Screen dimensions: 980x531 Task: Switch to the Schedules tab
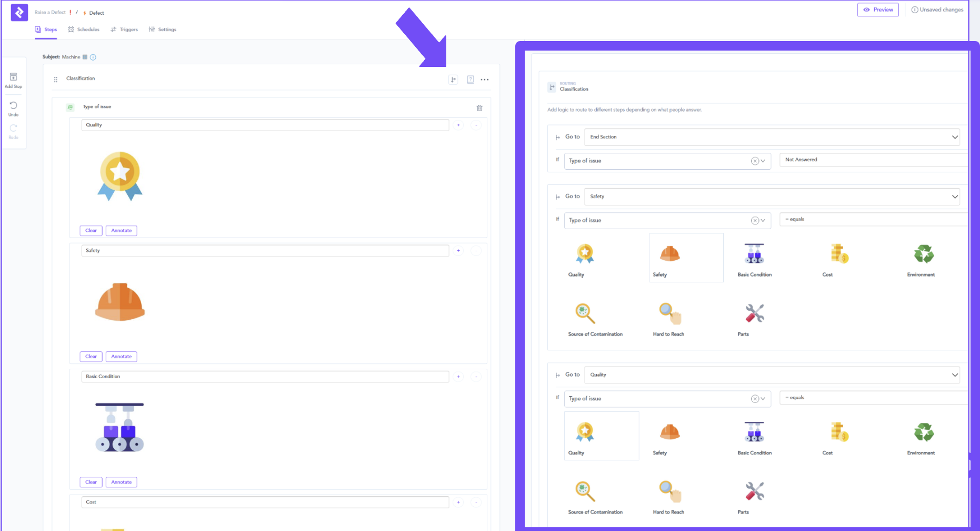tap(84, 29)
